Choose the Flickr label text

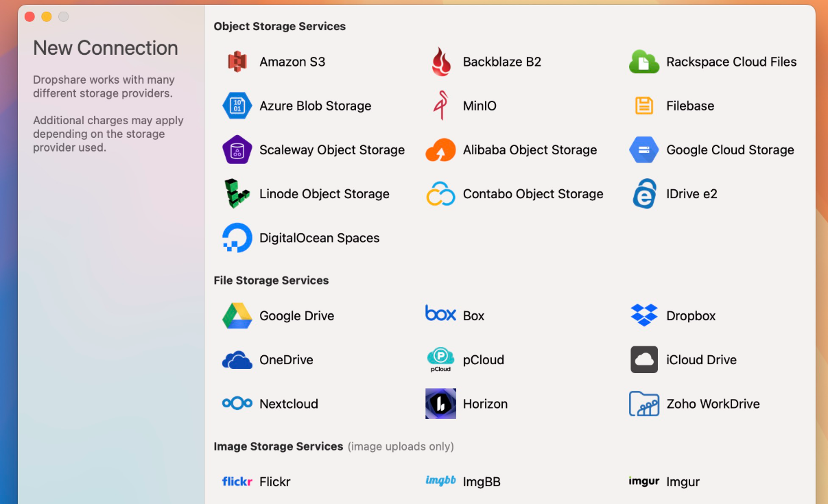click(x=275, y=481)
